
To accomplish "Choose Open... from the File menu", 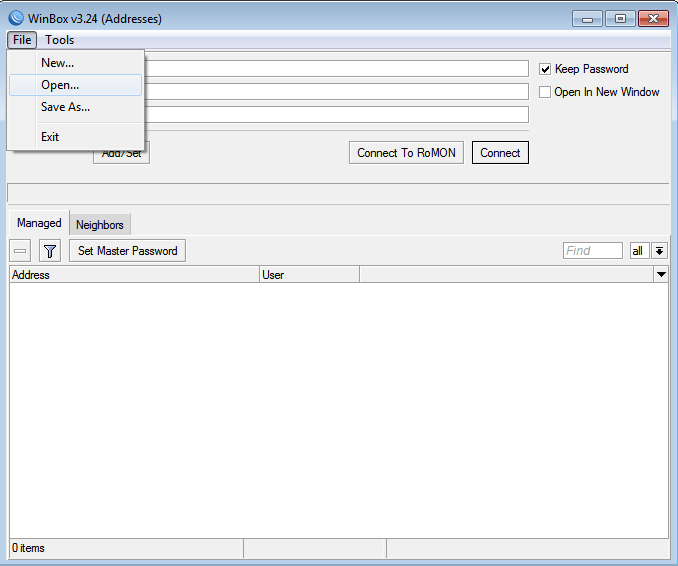I will pos(60,85).
